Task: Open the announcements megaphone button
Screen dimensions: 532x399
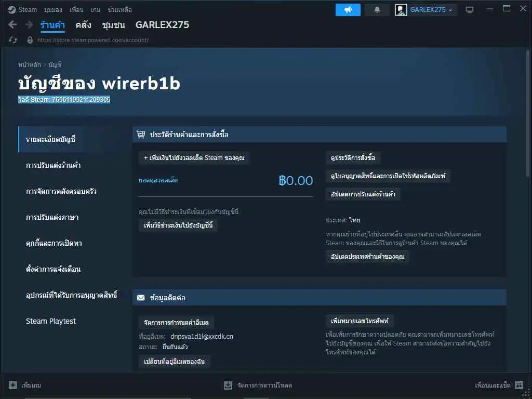Action: [x=348, y=10]
